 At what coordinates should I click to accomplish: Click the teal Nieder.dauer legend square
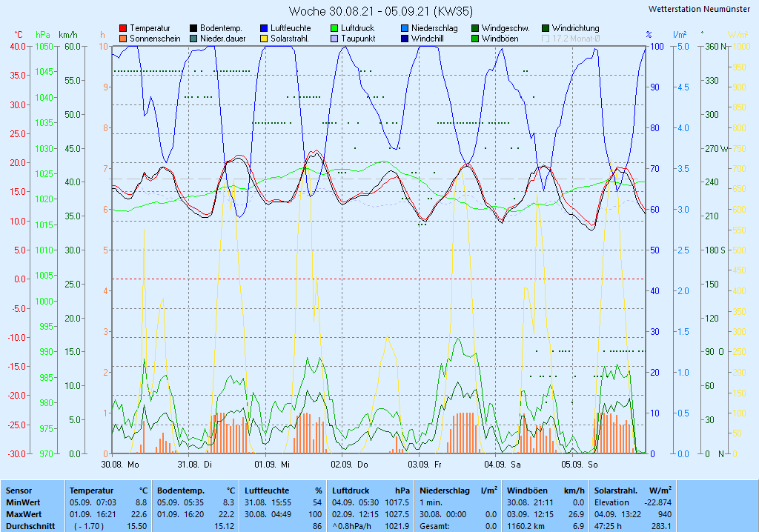tap(193, 39)
